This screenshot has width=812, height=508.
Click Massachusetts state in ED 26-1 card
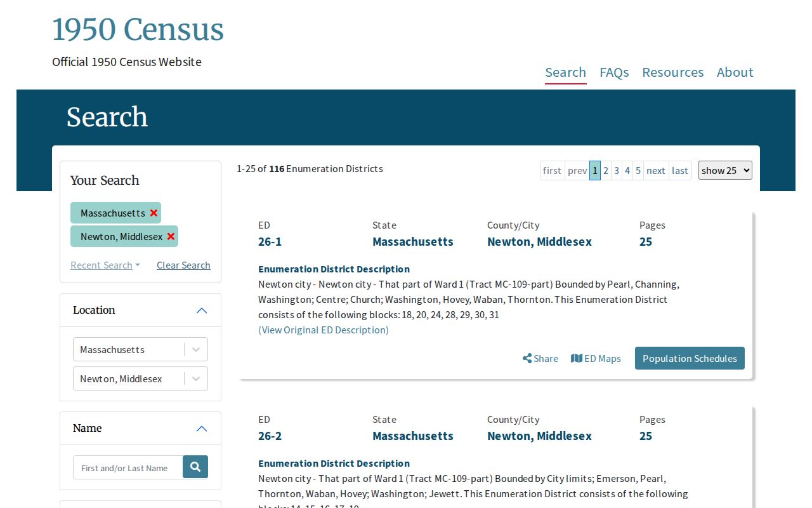[413, 241]
